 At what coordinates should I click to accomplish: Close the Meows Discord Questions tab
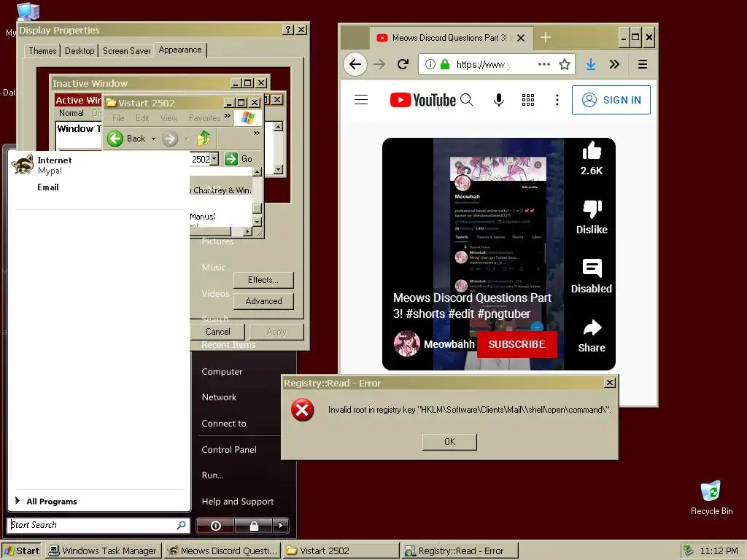point(521,38)
